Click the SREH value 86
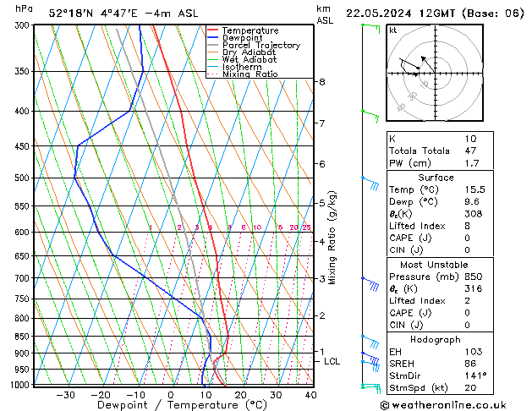Viewport: 532px width, 411px height. click(470, 364)
